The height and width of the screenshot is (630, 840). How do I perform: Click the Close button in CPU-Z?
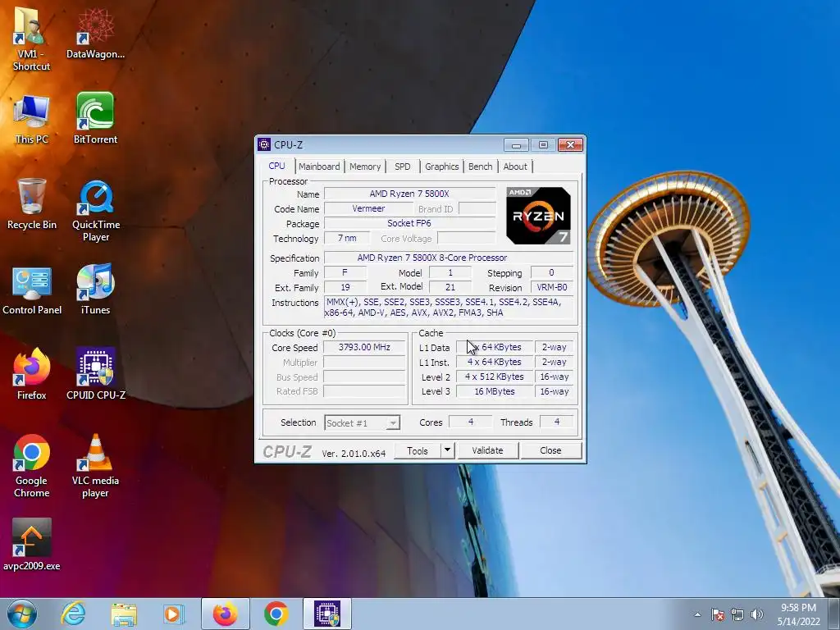(550, 450)
